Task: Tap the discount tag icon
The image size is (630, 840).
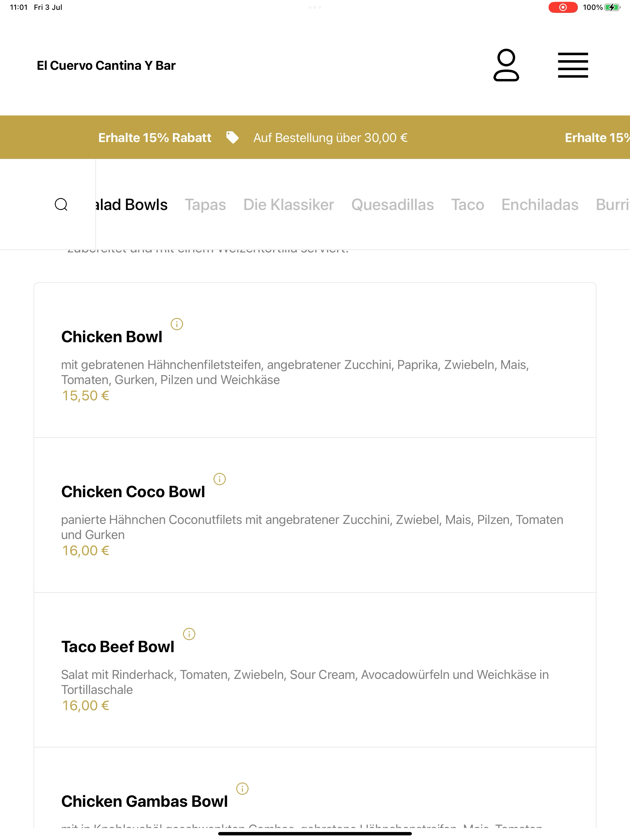Action: pos(232,137)
